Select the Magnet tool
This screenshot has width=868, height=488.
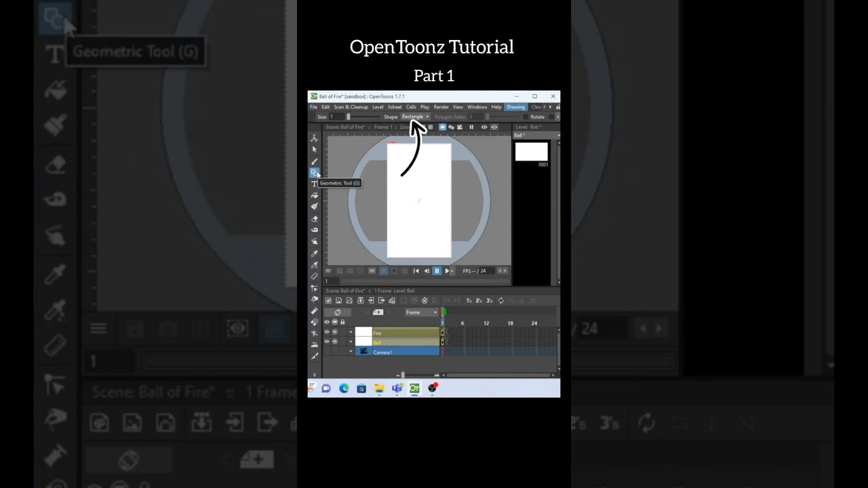pyautogui.click(x=314, y=322)
